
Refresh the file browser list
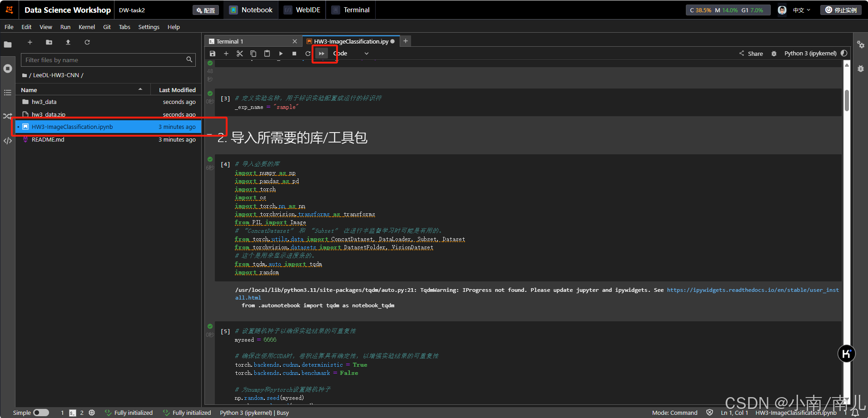(x=87, y=42)
